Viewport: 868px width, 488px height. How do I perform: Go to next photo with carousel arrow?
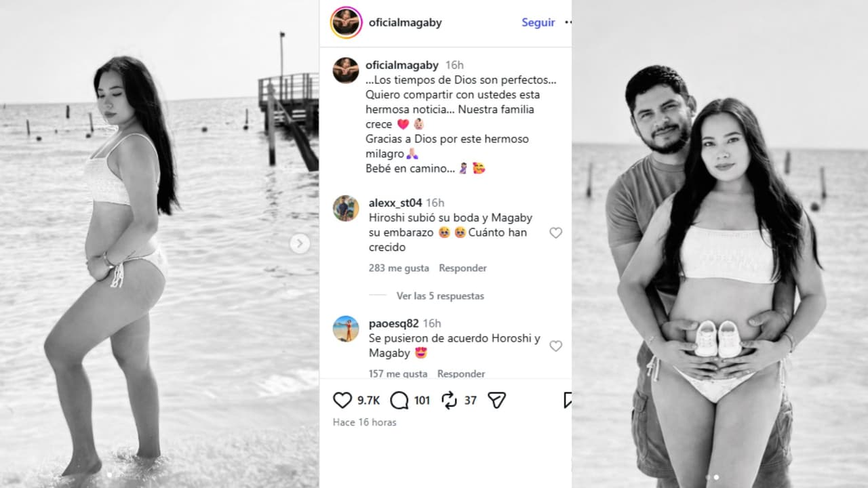pos(300,243)
